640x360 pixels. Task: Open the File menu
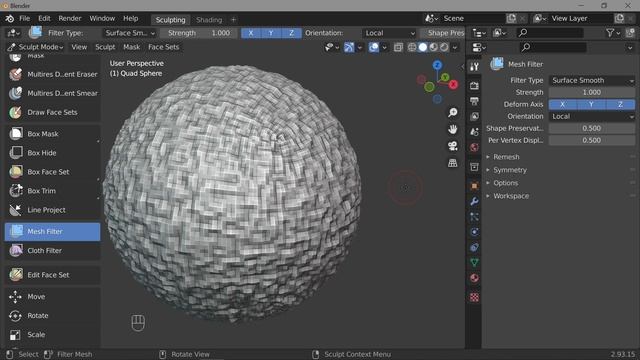coord(24,19)
